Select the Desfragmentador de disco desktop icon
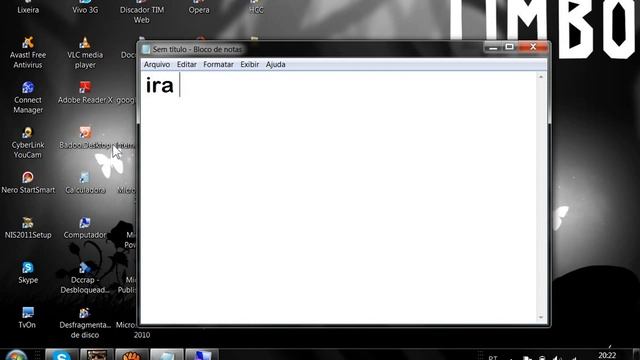The width and height of the screenshot is (640, 360). (85, 322)
